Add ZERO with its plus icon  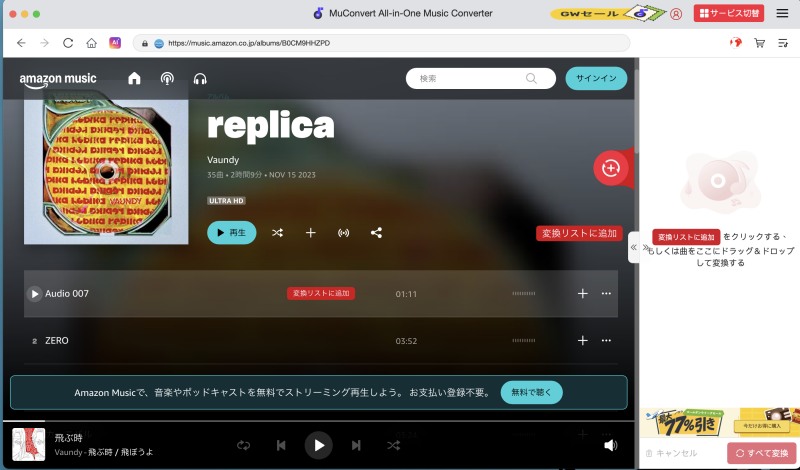583,340
